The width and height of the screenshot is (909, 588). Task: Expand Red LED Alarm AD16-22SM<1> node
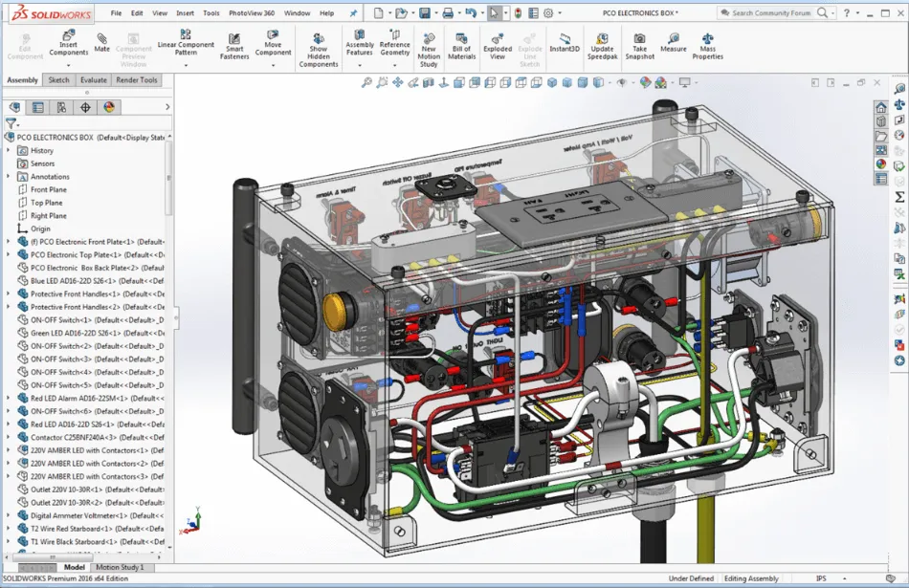pyautogui.click(x=8, y=398)
